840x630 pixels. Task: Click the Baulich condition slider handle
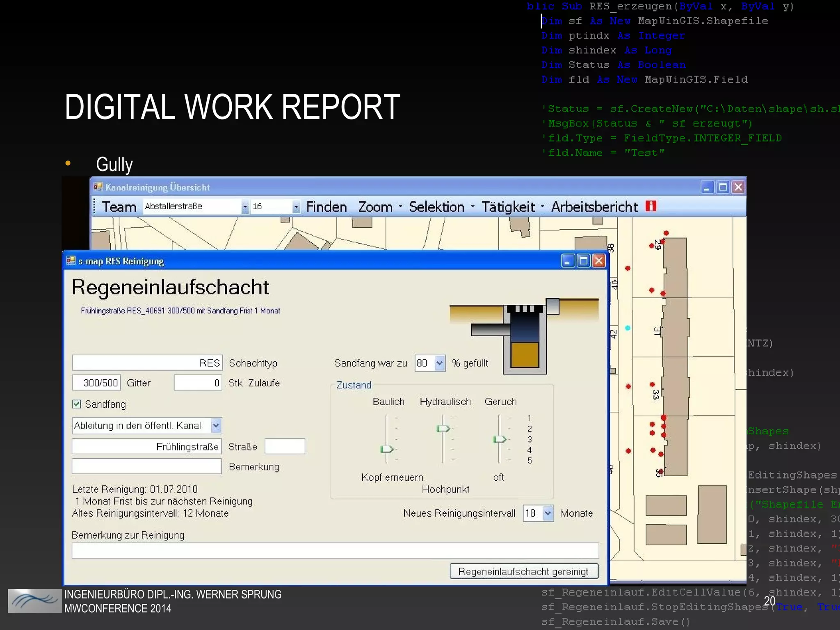click(x=387, y=449)
